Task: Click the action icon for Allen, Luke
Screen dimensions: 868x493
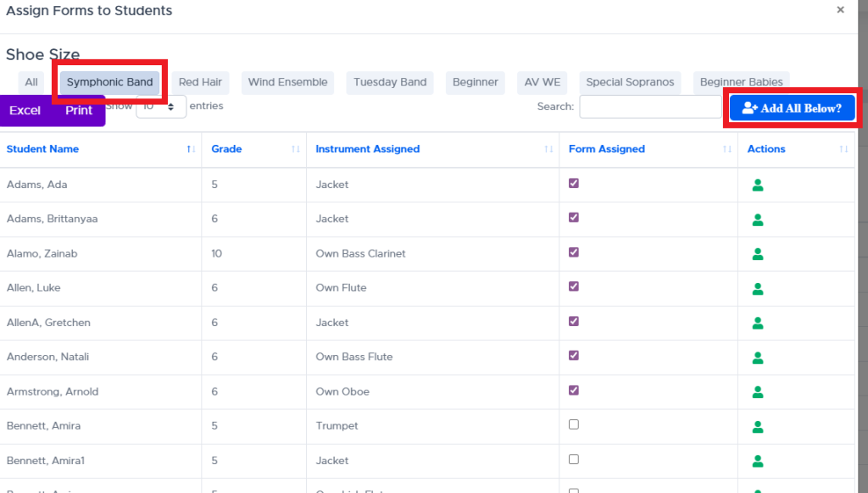Action: [x=758, y=288]
